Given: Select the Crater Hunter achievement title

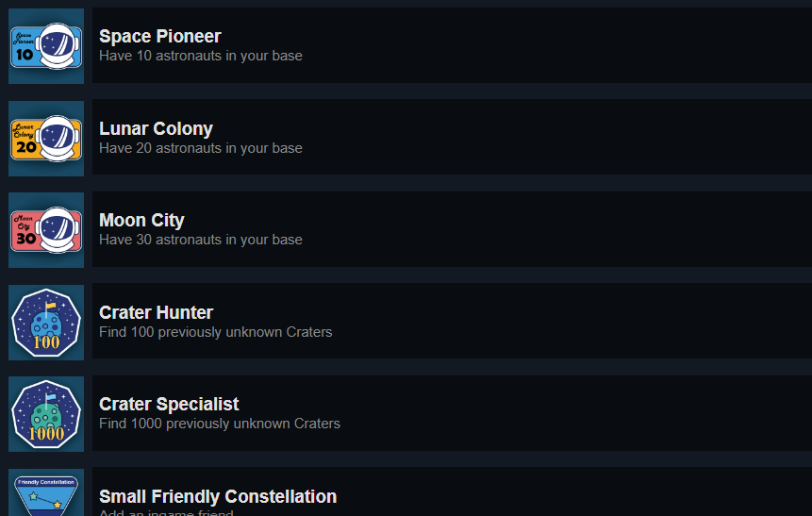Looking at the screenshot, I should (x=156, y=312).
